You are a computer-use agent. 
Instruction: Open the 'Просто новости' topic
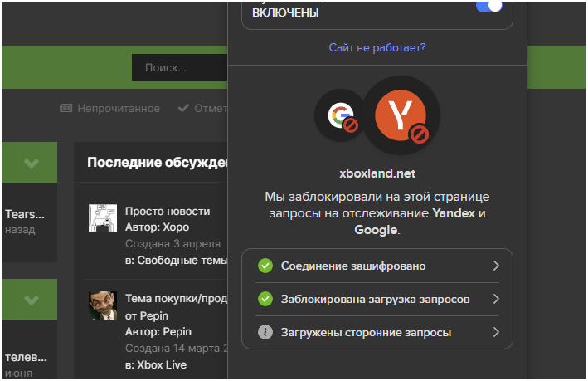(x=168, y=212)
